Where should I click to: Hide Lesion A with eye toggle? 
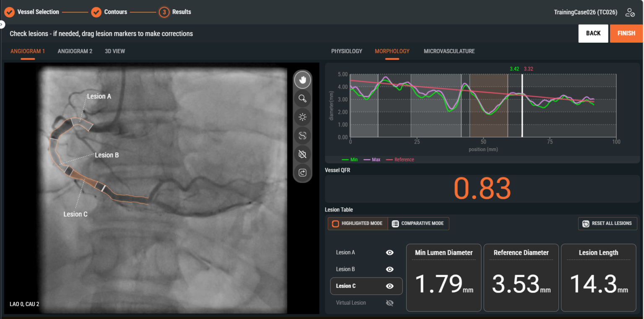[x=390, y=252]
